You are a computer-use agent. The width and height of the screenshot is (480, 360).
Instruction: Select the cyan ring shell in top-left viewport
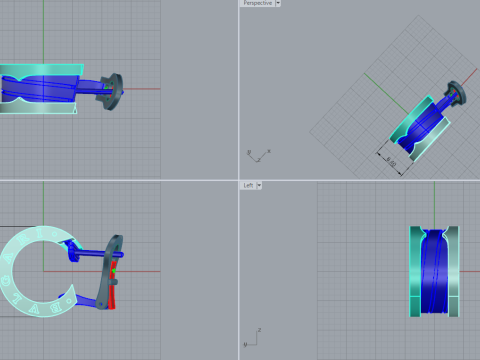(41, 70)
